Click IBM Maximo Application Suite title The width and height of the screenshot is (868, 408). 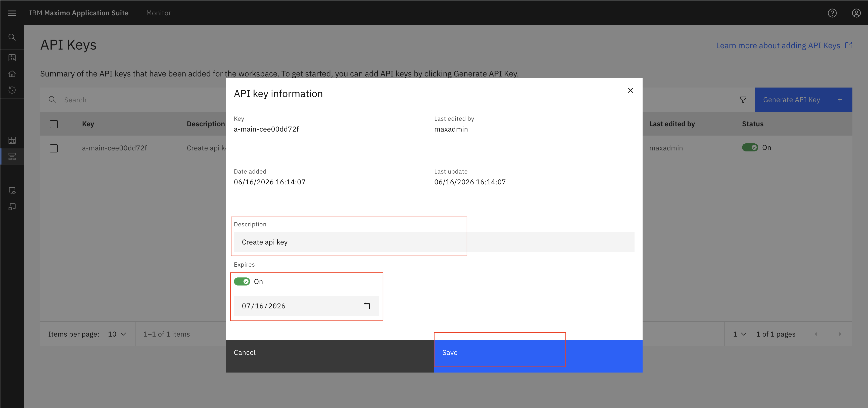point(78,13)
